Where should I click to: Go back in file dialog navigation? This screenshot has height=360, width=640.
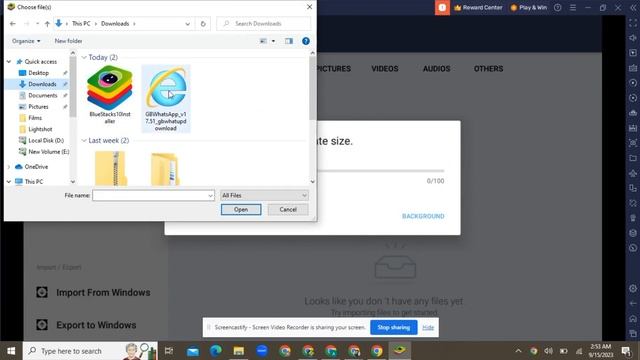pos(13,24)
